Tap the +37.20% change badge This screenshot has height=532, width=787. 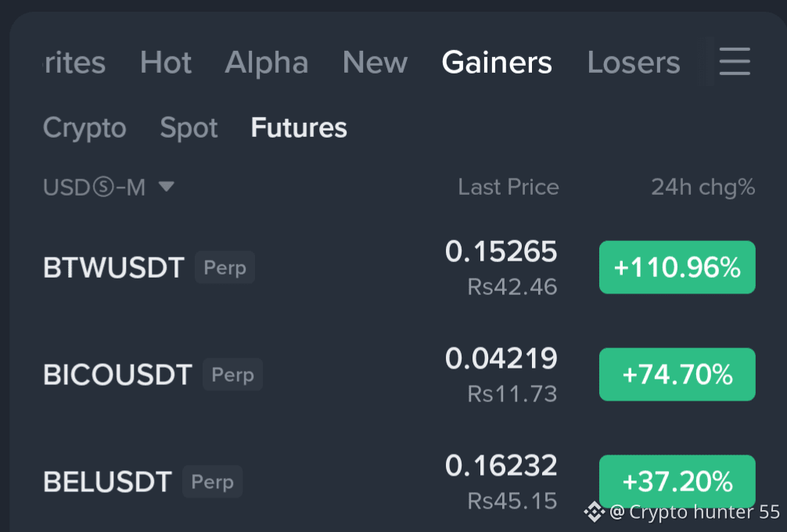coord(677,481)
